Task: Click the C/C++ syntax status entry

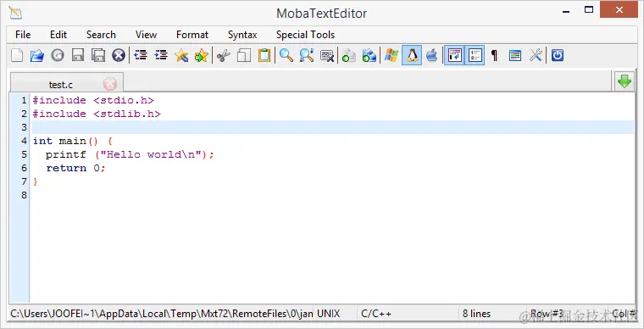Action: click(376, 314)
